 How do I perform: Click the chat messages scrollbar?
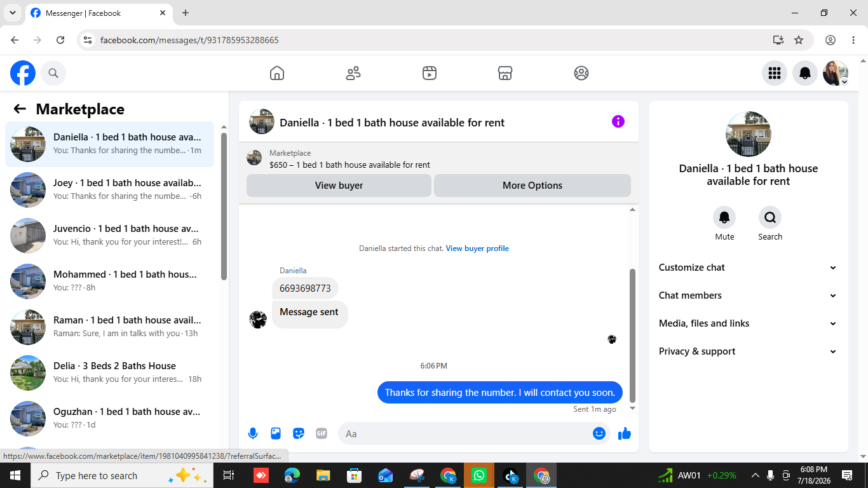(632, 335)
